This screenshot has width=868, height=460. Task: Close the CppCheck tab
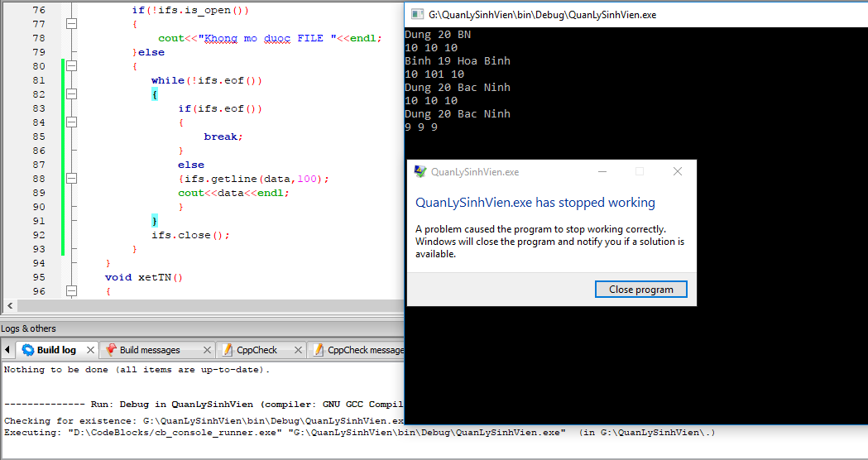(295, 350)
